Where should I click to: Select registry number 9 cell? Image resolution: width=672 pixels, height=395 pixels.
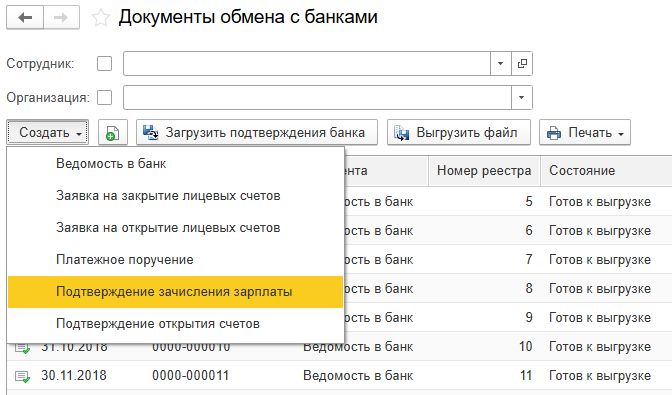click(529, 317)
